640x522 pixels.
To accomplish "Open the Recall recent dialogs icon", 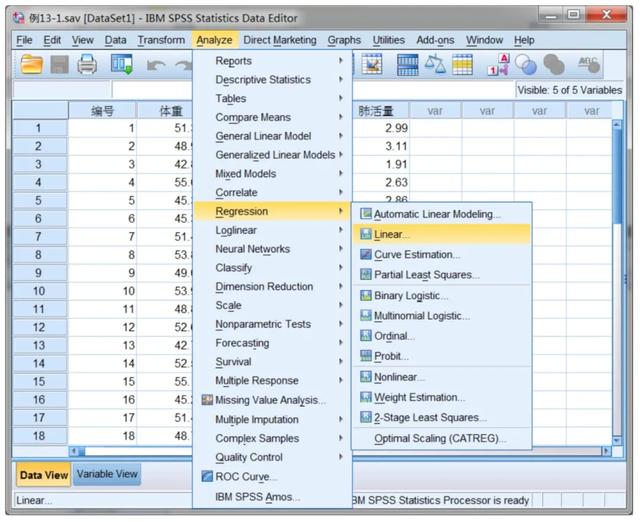I will [122, 64].
